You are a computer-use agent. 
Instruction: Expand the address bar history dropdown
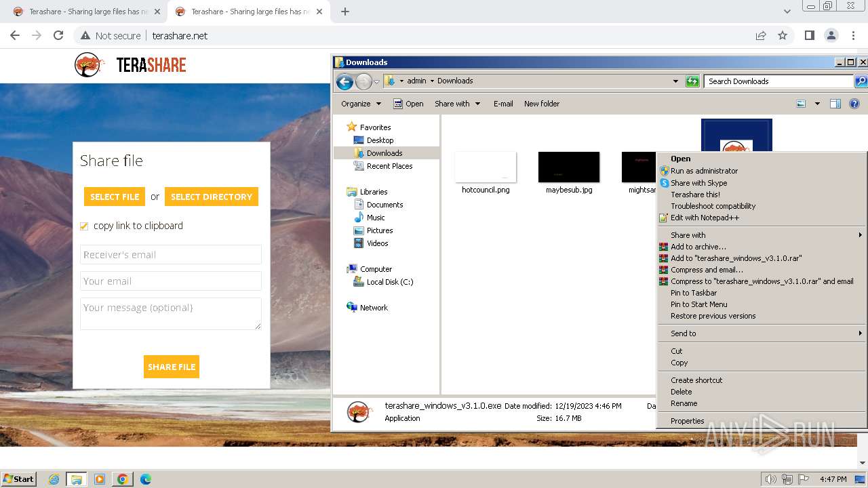[675, 81]
